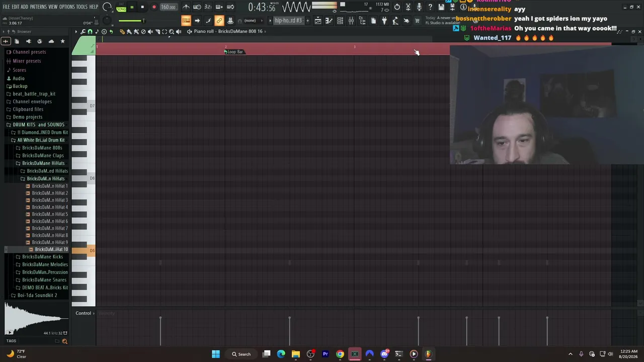
Task: Toggle the multilink to controllers button
Action: coord(219,21)
